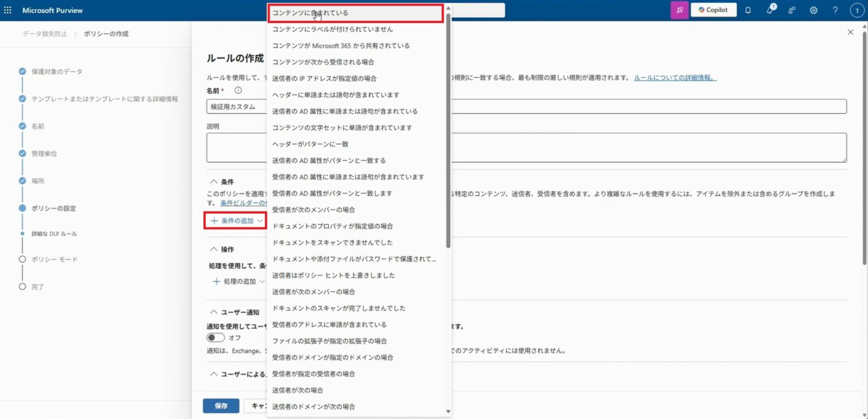The height and width of the screenshot is (419, 868).
Task: Click the megaphone icon with the 1 badge
Action: (770, 10)
